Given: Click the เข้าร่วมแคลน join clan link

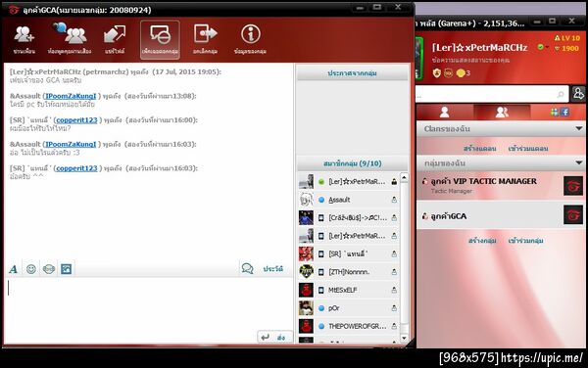Looking at the screenshot, I should [528, 149].
